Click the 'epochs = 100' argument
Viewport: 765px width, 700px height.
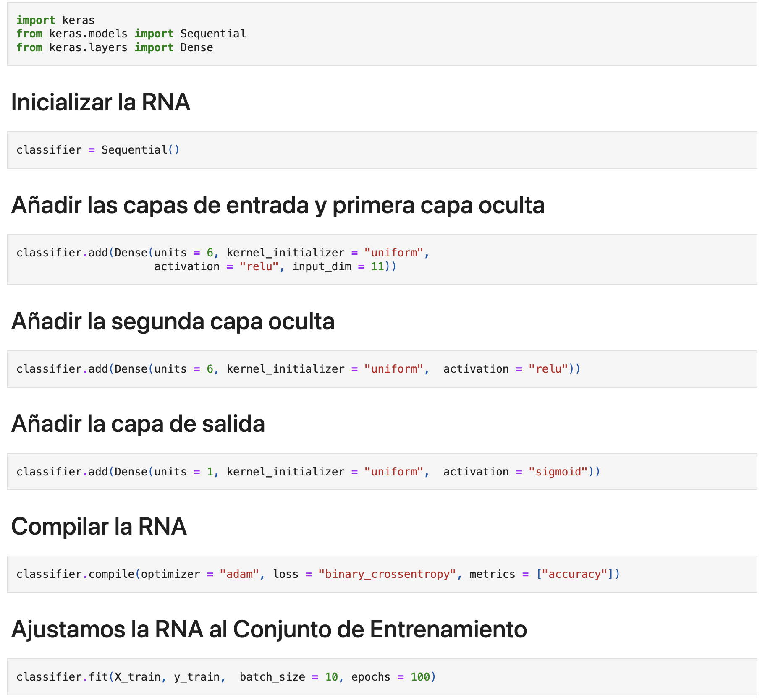(391, 677)
